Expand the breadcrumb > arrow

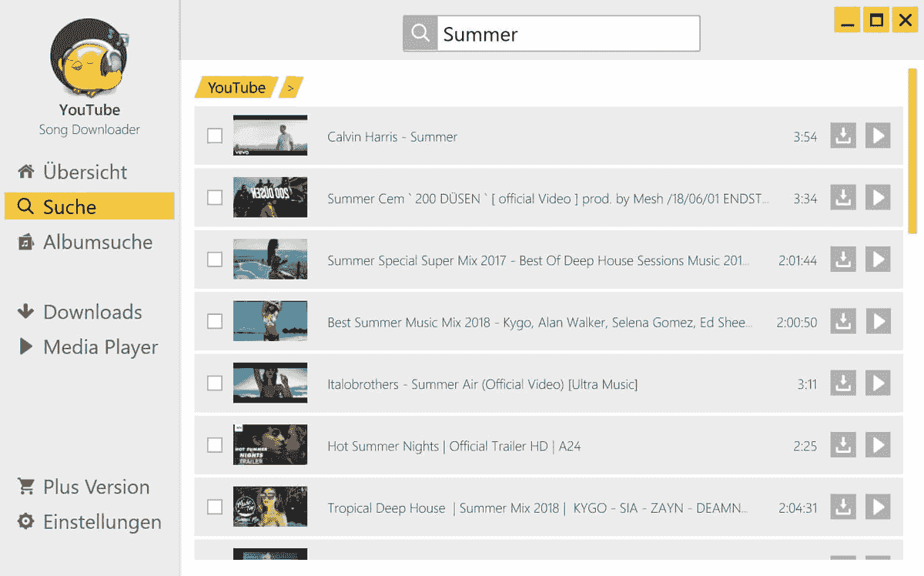(291, 87)
